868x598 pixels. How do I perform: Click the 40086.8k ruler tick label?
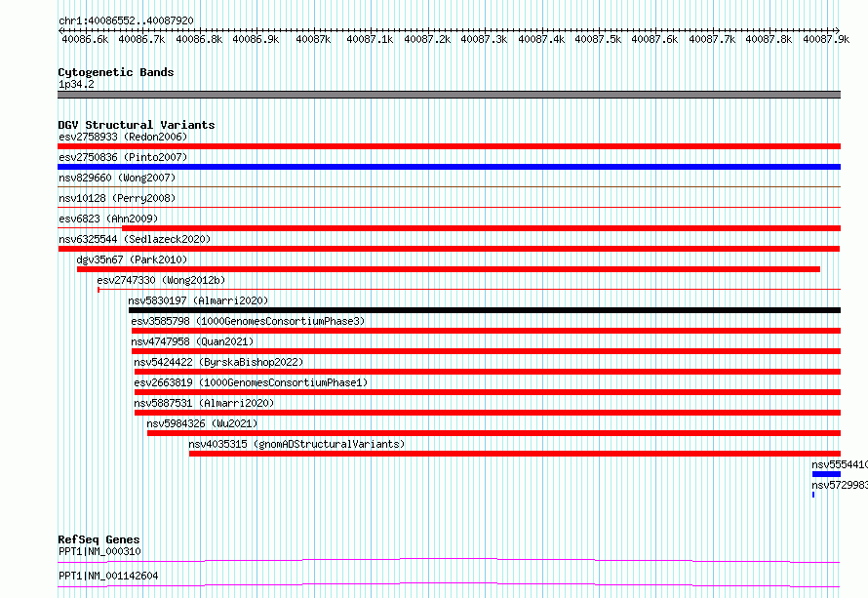pyautogui.click(x=199, y=39)
